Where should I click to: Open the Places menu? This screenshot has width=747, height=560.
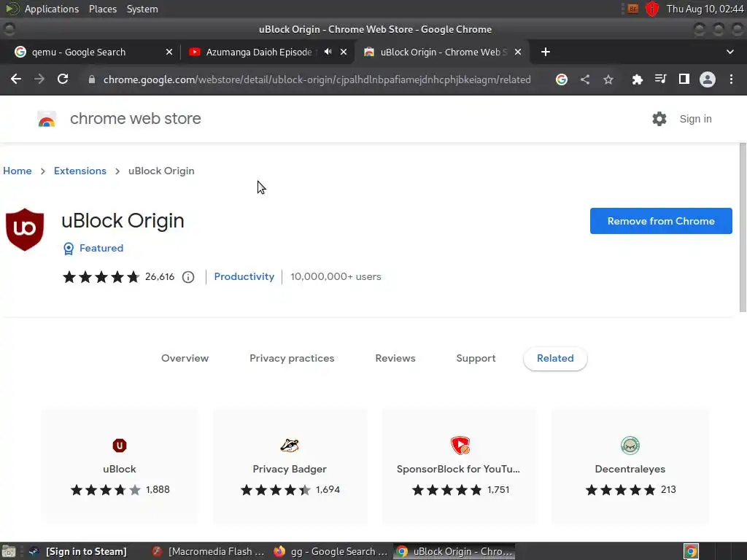point(102,9)
